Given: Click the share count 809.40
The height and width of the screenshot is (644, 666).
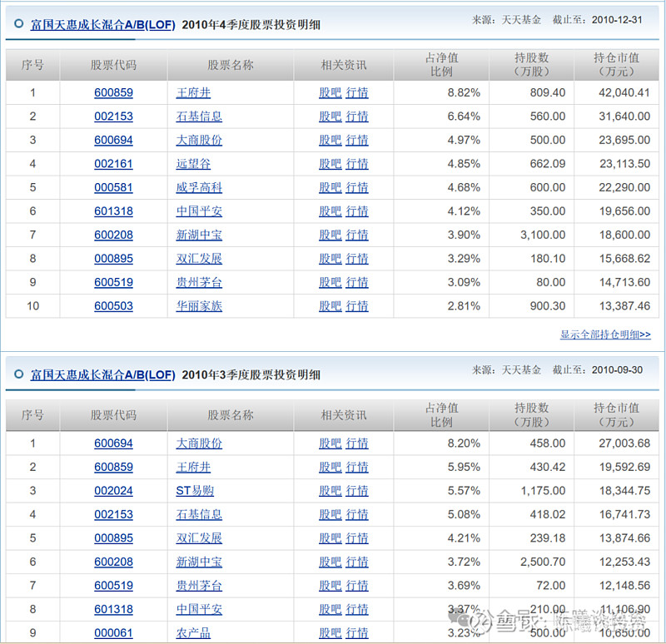Looking at the screenshot, I should 548,92.
